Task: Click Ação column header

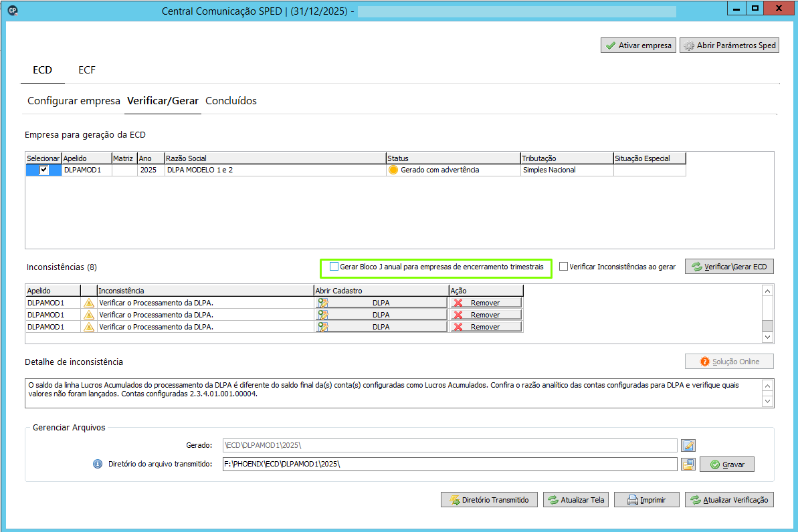Action: (x=486, y=291)
